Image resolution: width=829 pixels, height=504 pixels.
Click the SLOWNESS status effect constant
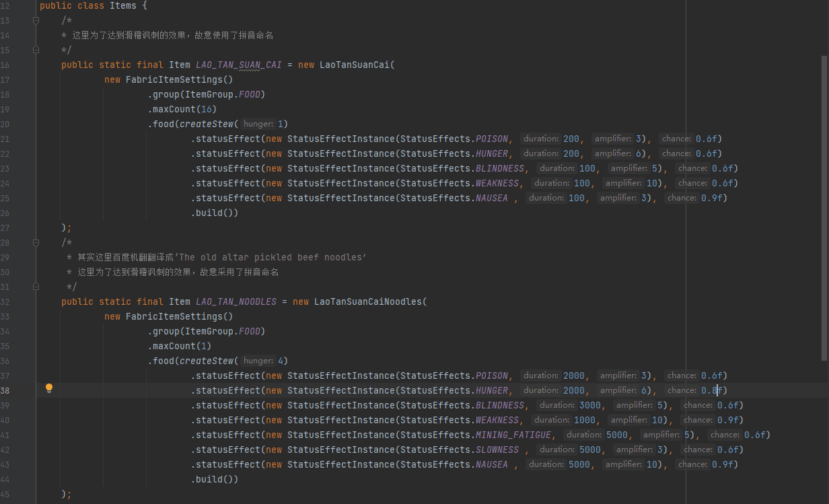(x=497, y=450)
